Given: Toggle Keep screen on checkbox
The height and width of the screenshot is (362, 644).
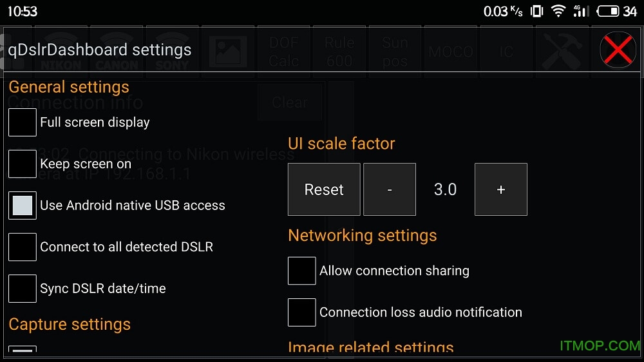Looking at the screenshot, I should (x=23, y=164).
